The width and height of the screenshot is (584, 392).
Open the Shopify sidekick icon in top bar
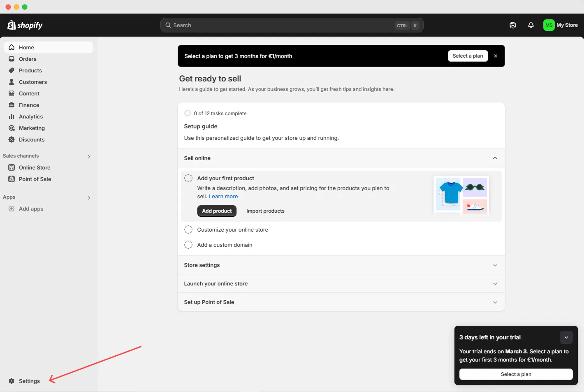[513, 25]
